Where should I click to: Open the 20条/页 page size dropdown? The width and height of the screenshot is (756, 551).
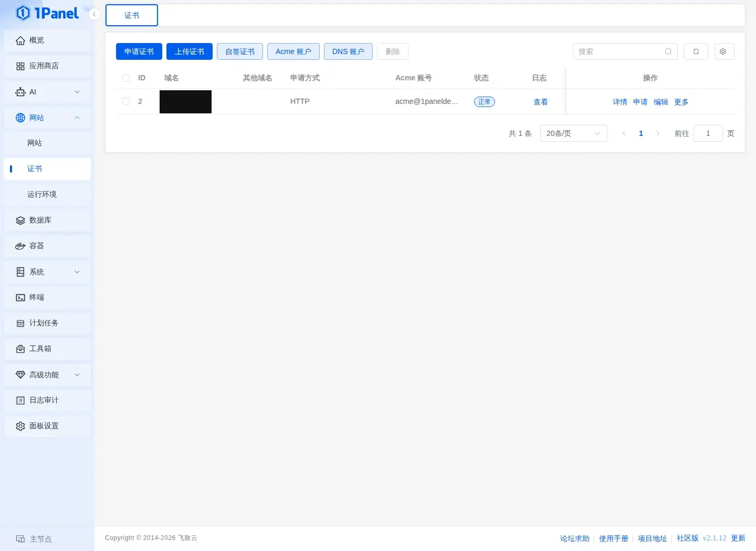tap(574, 133)
